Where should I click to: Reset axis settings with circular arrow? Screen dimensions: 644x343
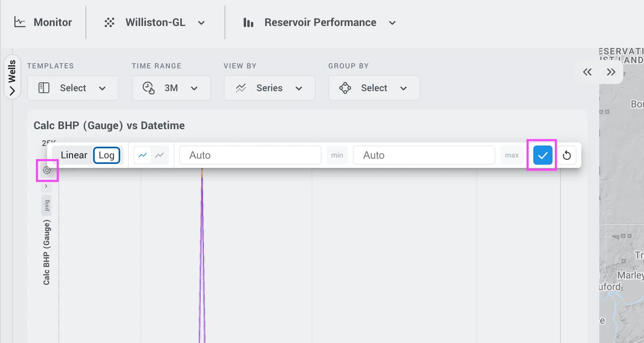pos(567,155)
